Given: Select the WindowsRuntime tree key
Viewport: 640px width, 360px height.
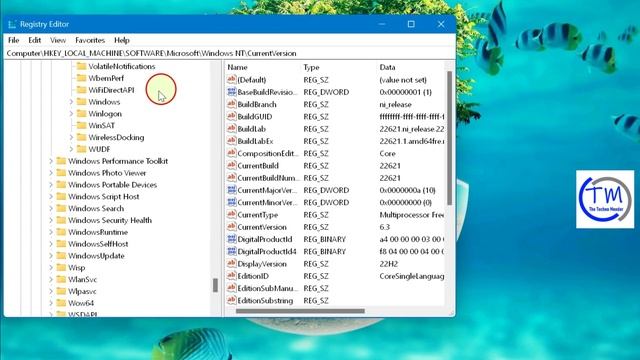Looking at the screenshot, I should pos(98,232).
